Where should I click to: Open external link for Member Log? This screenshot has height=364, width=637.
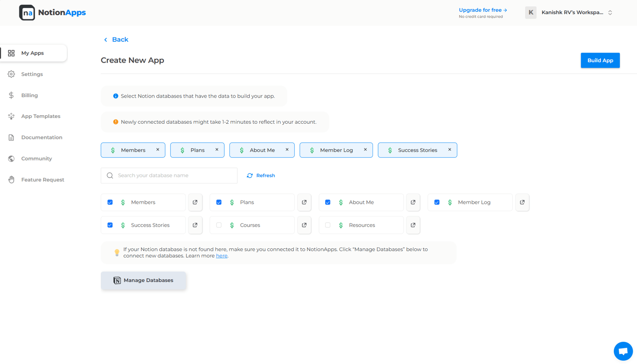click(x=522, y=202)
